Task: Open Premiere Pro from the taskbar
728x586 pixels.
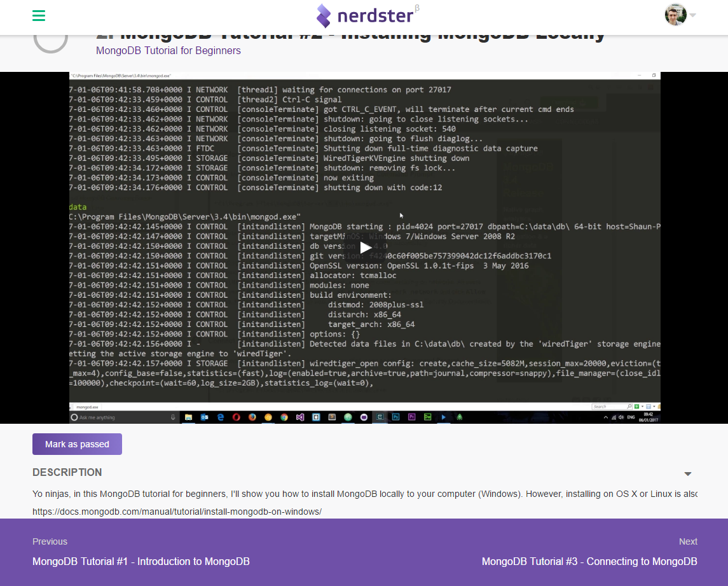Action: [412, 417]
